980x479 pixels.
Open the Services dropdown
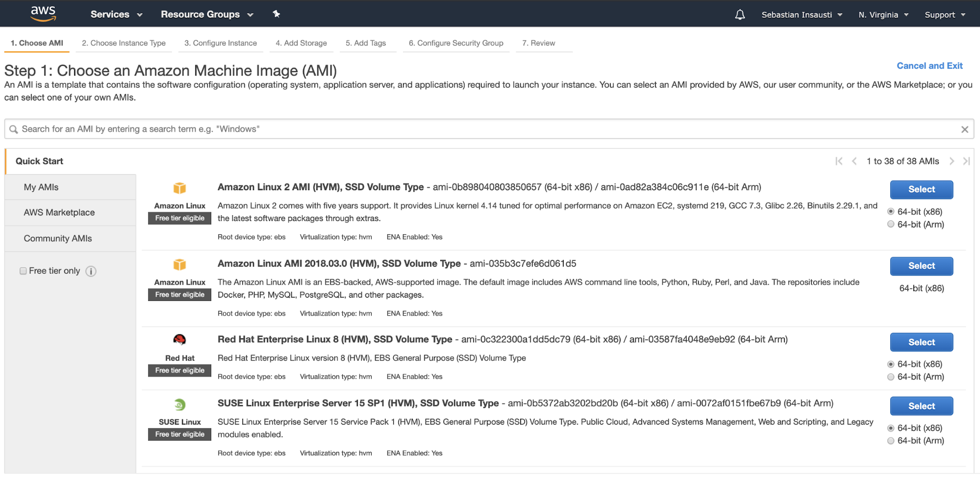point(116,15)
